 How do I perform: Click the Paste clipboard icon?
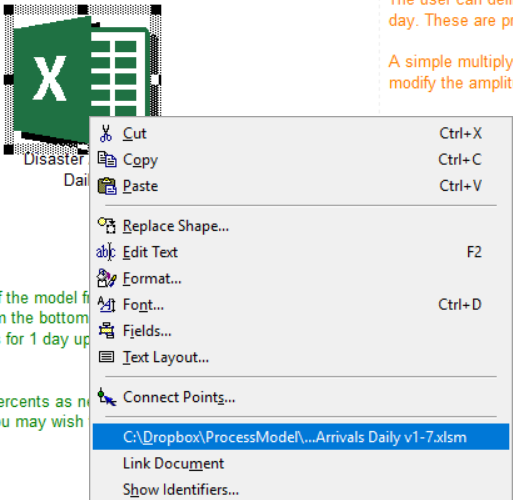pyautogui.click(x=107, y=186)
